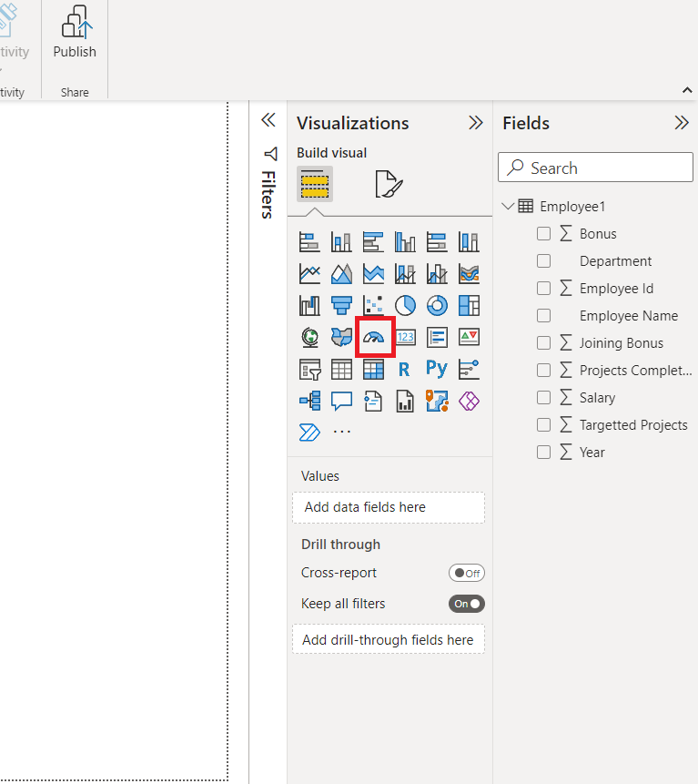Select the table visual
698x784 pixels.
pyautogui.click(x=341, y=369)
